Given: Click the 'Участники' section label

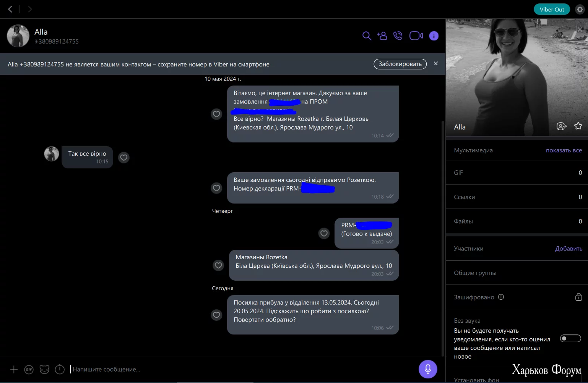Looking at the screenshot, I should [x=469, y=249].
